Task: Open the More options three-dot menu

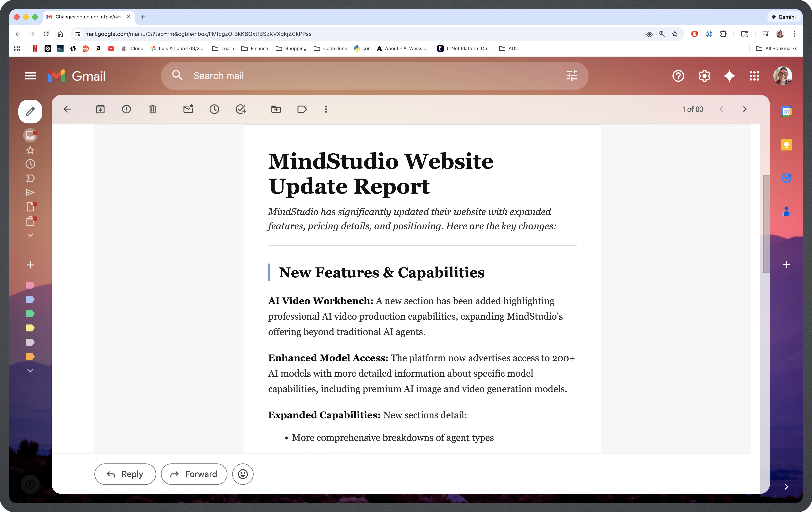Action: coord(326,109)
